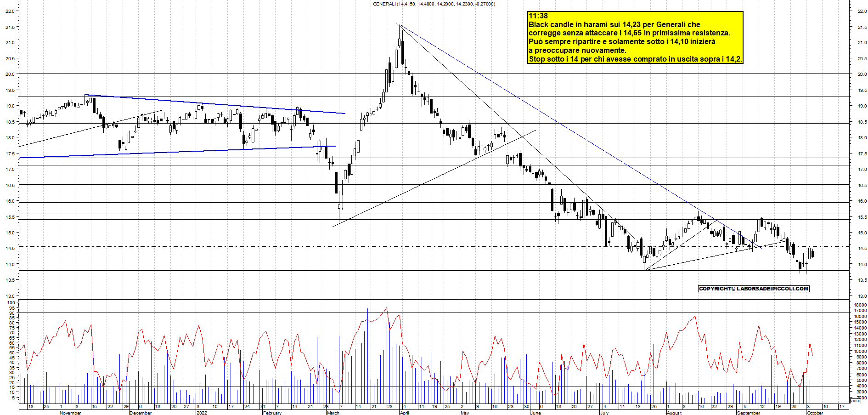Click 18000 on the right volume scale
Image resolution: width=868 pixels, height=415 pixels.
point(860,305)
